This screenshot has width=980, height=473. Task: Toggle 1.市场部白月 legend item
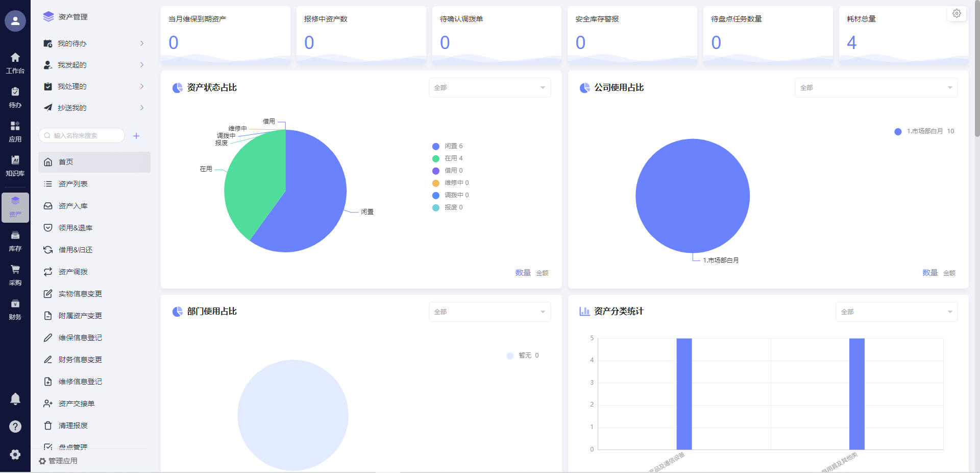coord(924,131)
